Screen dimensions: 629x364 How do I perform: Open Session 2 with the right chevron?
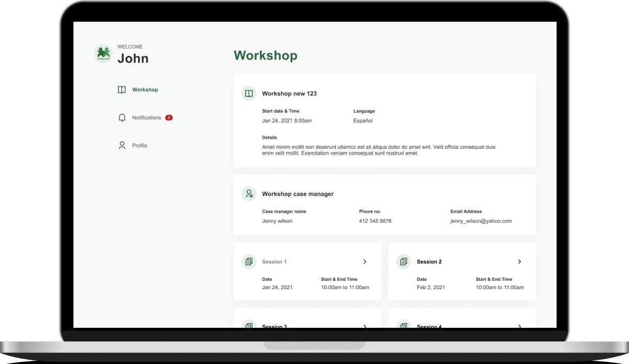tap(519, 262)
